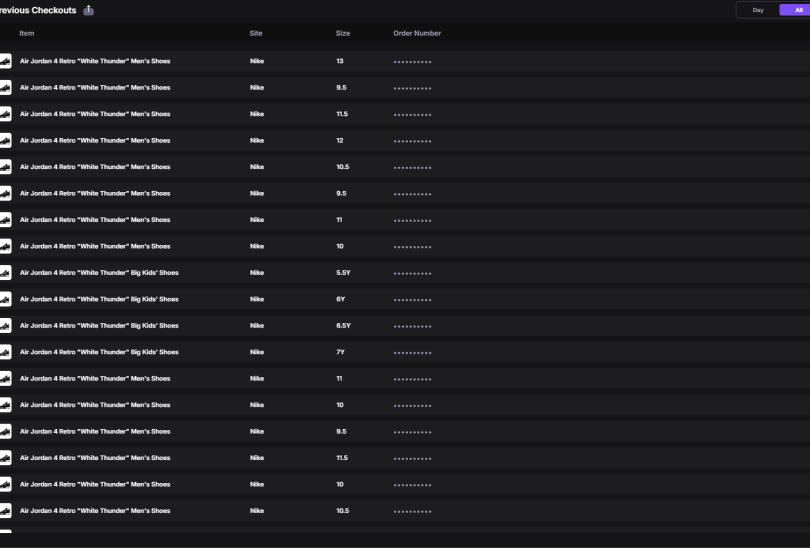Select Big Kids' item name in 6.5Y row
The height and width of the screenshot is (548, 810).
click(x=99, y=325)
